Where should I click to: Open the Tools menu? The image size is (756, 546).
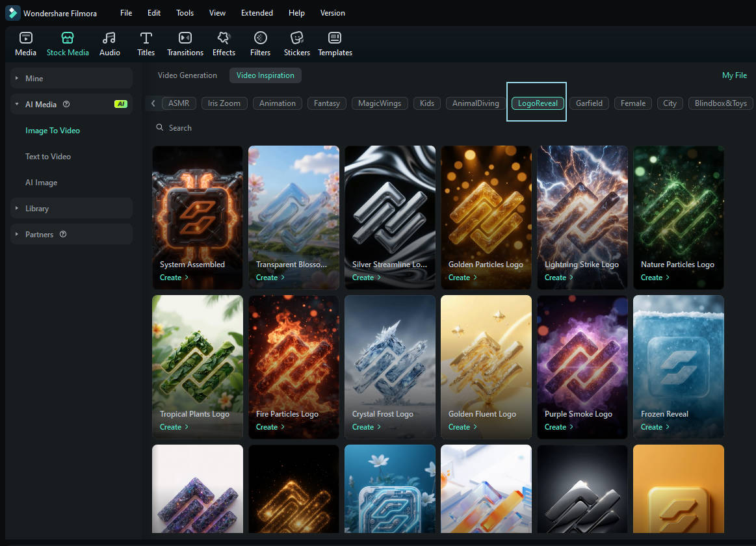[x=185, y=13]
